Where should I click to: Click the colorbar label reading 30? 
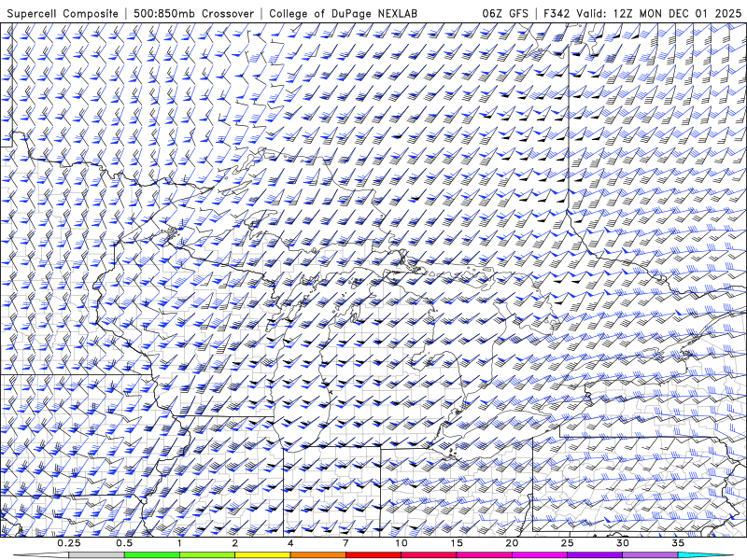622,543
